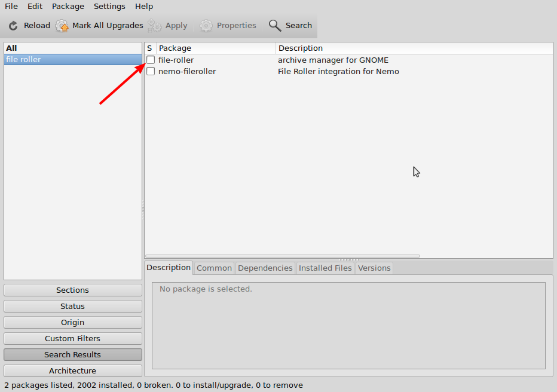Select the nemo-fileroller package name
The width and height of the screenshot is (557, 392).
187,71
